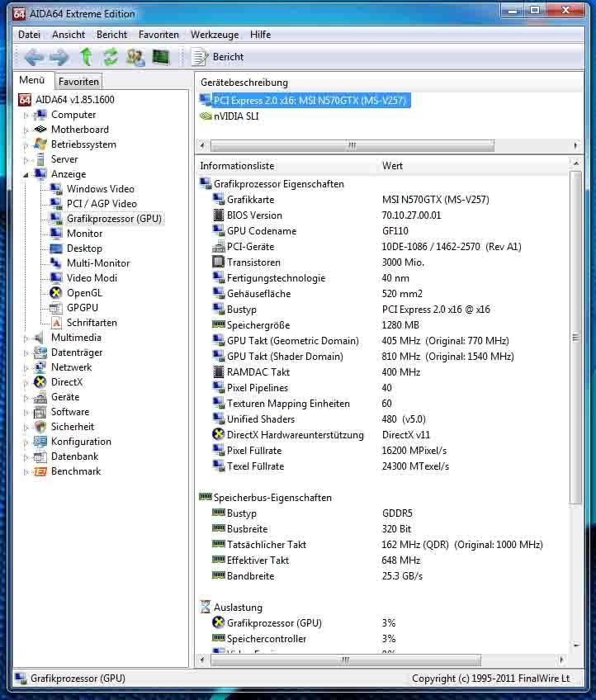Open the Werkzeuge menu
This screenshot has height=700, width=596.
coord(215,35)
